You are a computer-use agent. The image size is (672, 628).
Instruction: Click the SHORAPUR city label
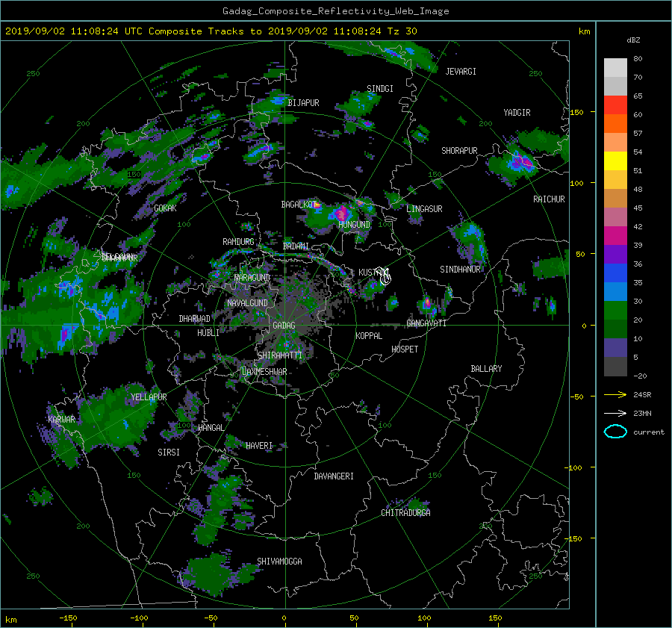pos(459,151)
